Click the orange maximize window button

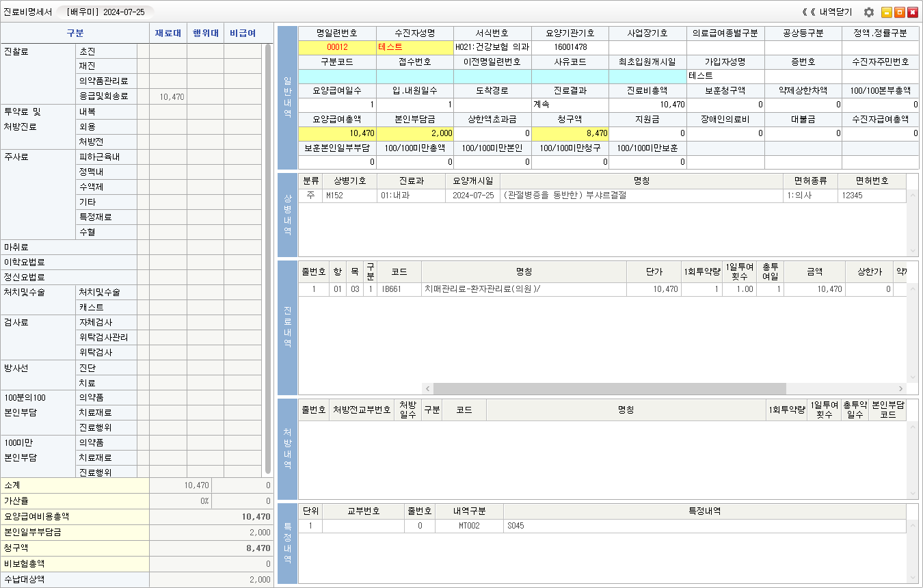[900, 12]
